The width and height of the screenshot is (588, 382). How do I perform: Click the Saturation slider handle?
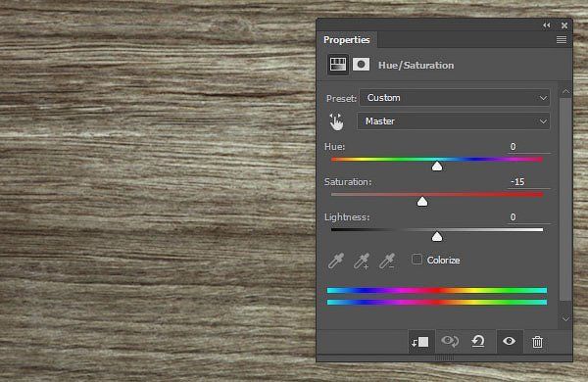(422, 202)
